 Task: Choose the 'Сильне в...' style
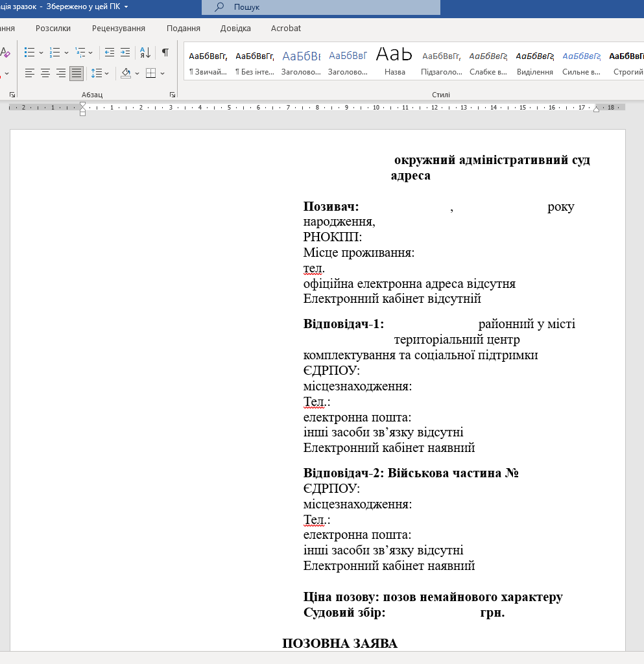point(581,62)
